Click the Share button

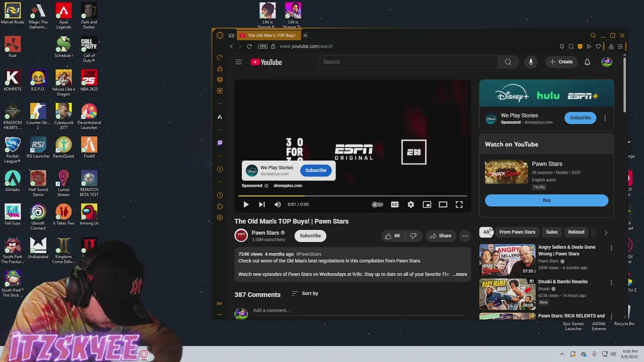(440, 236)
